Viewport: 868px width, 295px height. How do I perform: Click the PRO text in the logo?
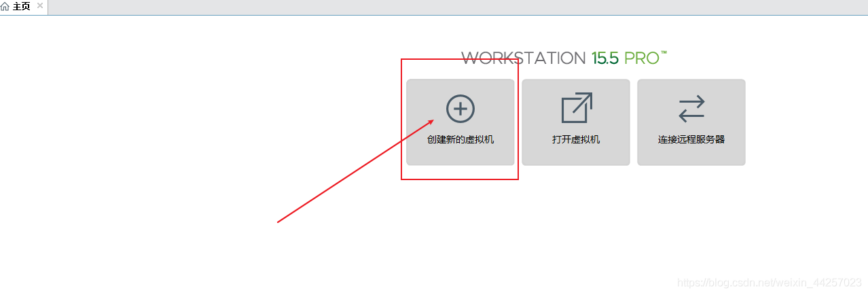[x=642, y=58]
